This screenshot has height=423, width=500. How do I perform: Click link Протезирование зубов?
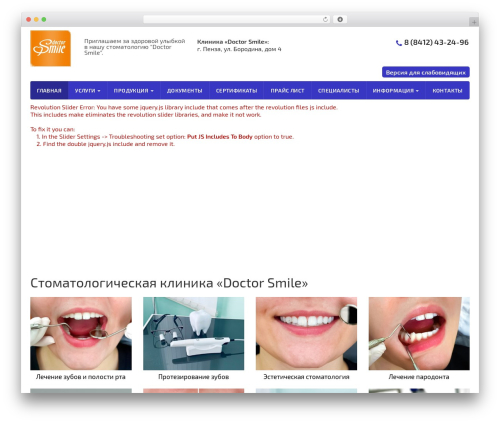pyautogui.click(x=193, y=377)
